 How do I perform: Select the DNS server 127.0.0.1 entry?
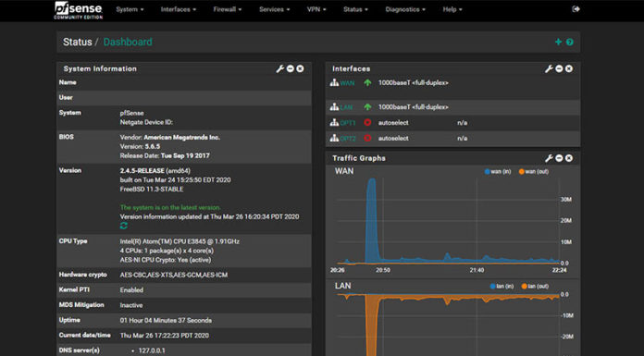(152, 350)
